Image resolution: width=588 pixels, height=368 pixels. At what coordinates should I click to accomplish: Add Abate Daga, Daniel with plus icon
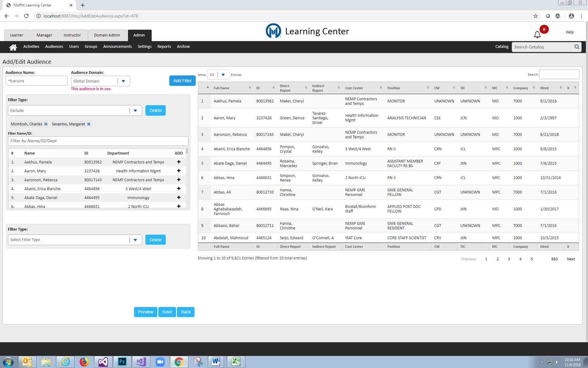click(179, 197)
